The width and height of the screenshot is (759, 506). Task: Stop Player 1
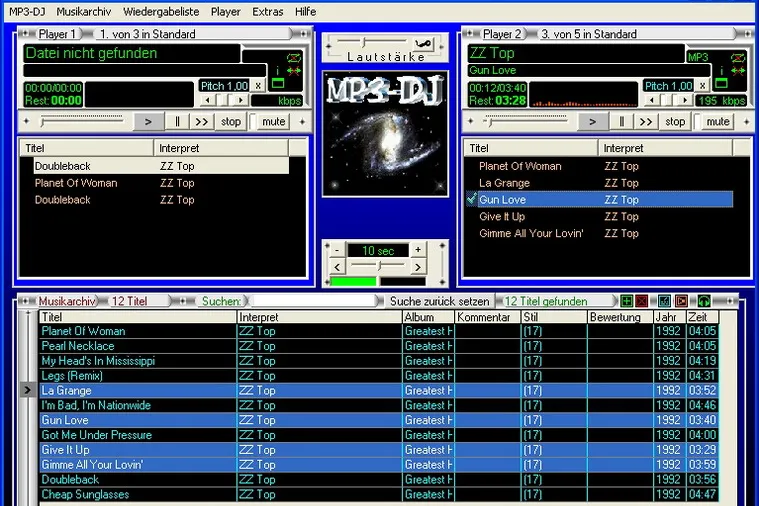tap(231, 122)
